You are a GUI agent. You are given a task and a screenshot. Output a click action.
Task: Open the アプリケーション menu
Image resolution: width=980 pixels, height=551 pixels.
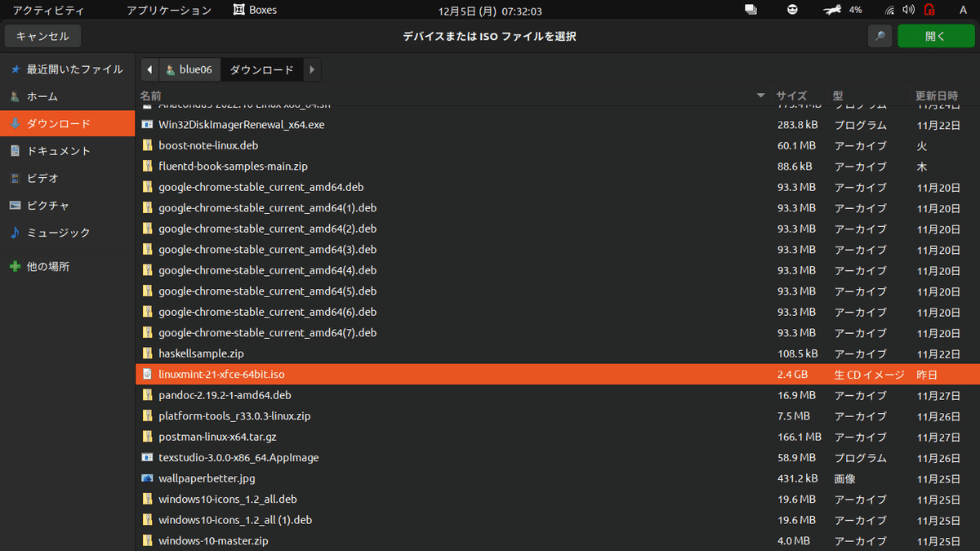pos(168,9)
